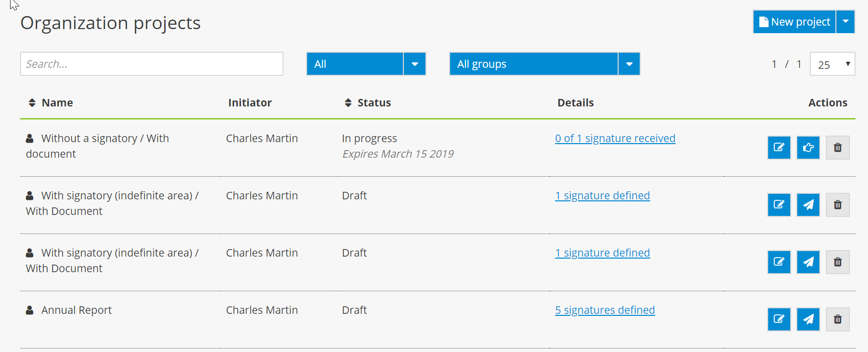Delete the 'Without a signatory' project
This screenshot has height=352, width=868.
837,147
